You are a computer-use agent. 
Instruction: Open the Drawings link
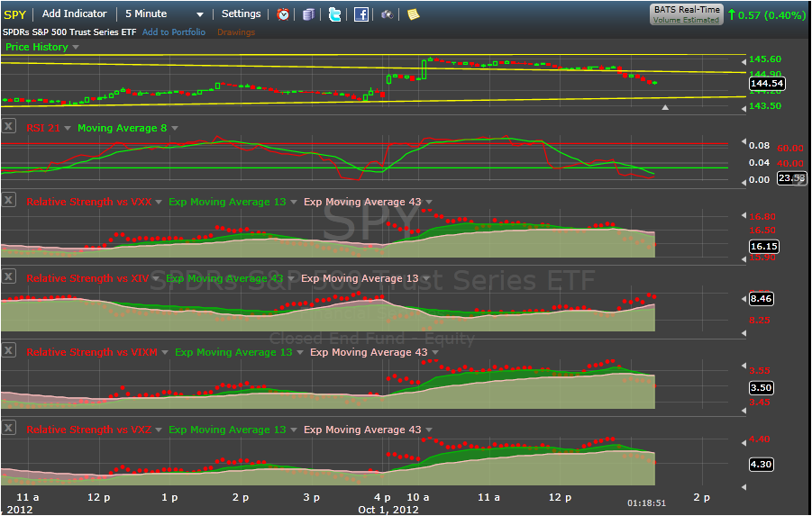click(x=236, y=32)
